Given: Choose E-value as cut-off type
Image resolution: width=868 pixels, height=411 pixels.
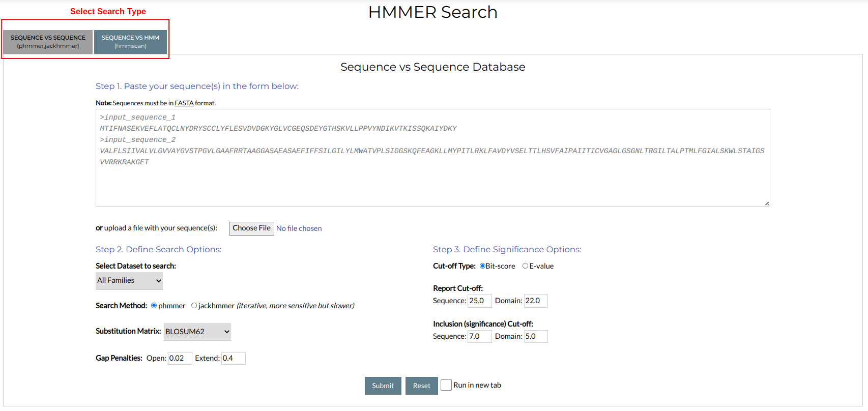Looking at the screenshot, I should point(525,266).
